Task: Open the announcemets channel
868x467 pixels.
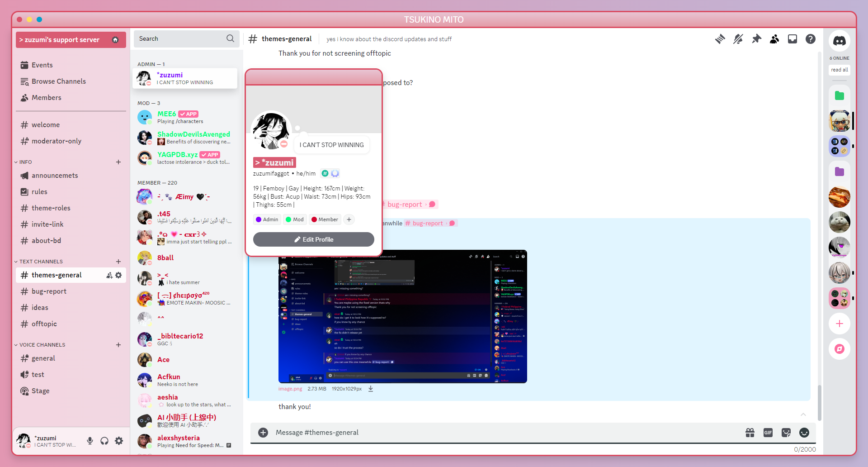Action: [x=71, y=176]
